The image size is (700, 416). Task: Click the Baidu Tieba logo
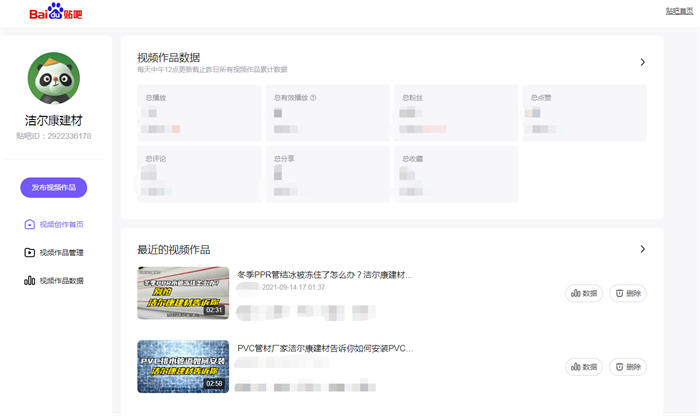(x=56, y=13)
